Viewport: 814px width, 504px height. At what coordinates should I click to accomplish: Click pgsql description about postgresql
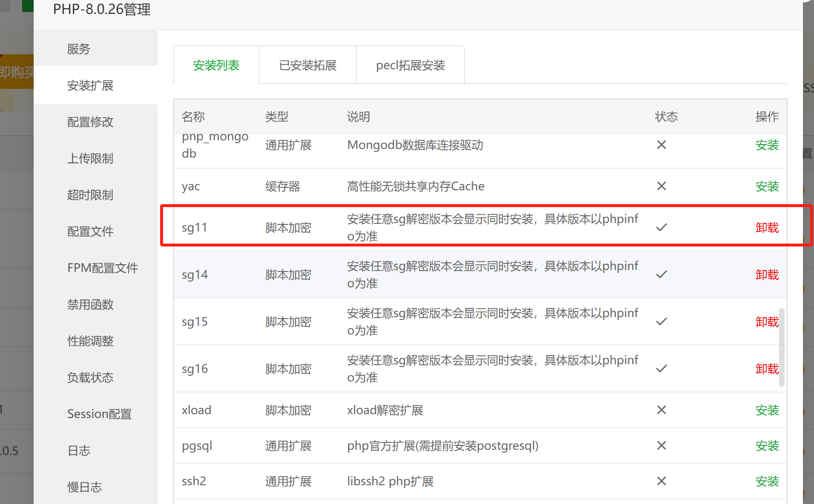[x=443, y=446]
